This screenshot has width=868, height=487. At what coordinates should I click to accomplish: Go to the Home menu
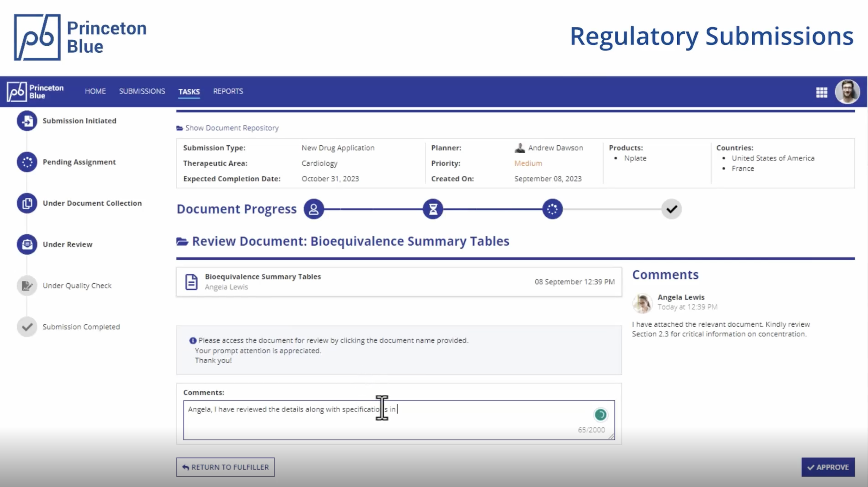tap(95, 92)
